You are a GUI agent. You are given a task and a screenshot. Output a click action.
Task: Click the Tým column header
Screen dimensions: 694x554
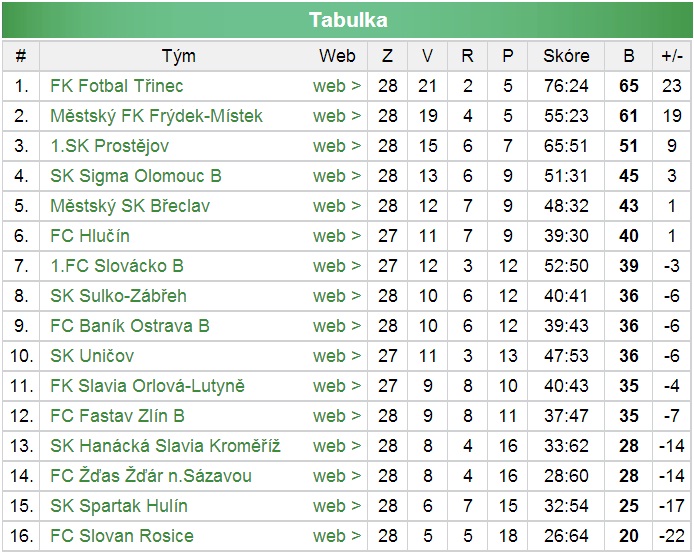point(178,56)
